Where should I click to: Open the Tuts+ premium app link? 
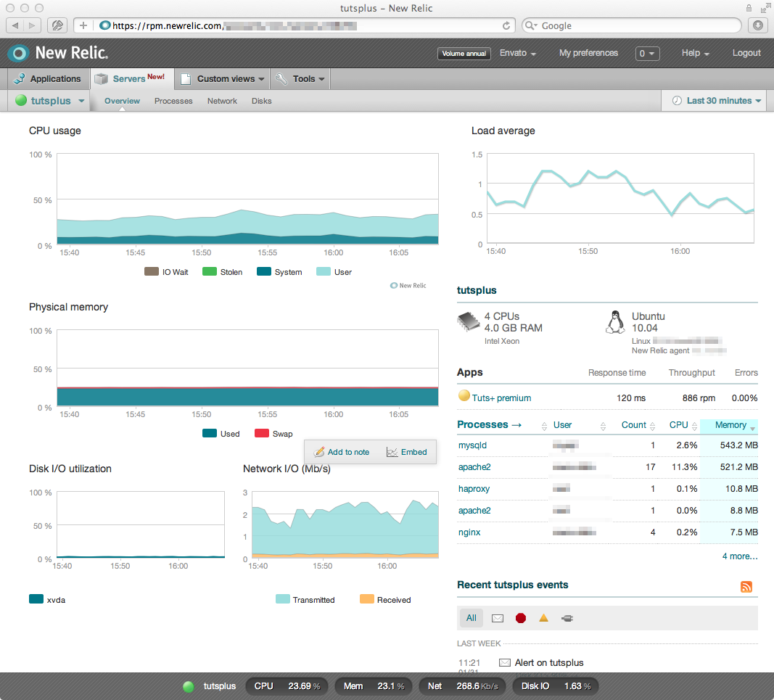[x=501, y=398]
